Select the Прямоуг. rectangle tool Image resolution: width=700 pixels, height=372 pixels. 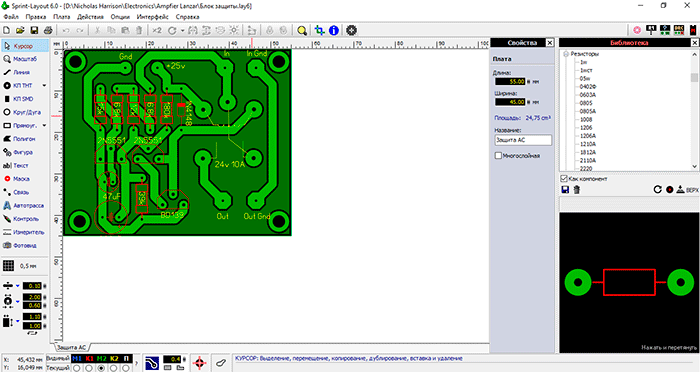click(x=21, y=125)
